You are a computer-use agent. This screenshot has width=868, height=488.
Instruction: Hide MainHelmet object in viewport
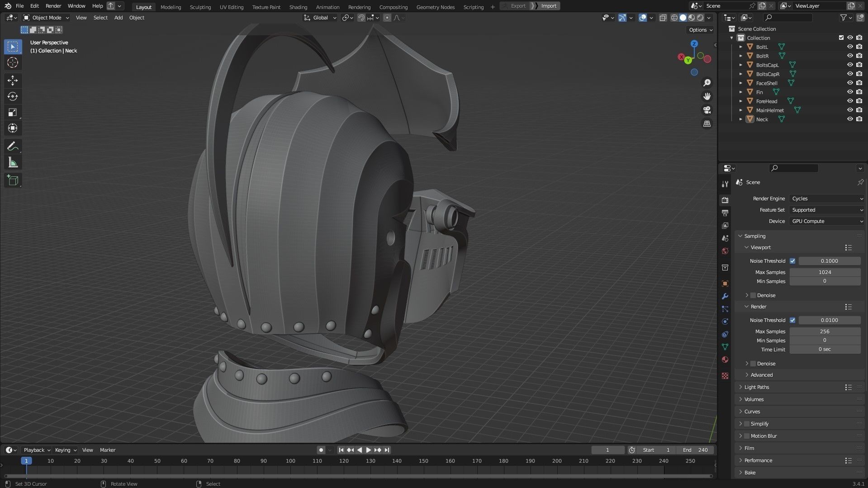850,110
